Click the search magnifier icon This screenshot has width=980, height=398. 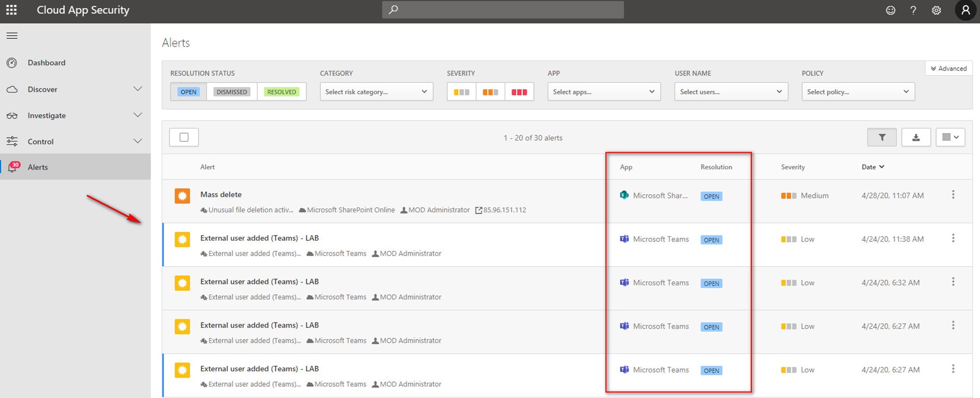click(x=393, y=10)
